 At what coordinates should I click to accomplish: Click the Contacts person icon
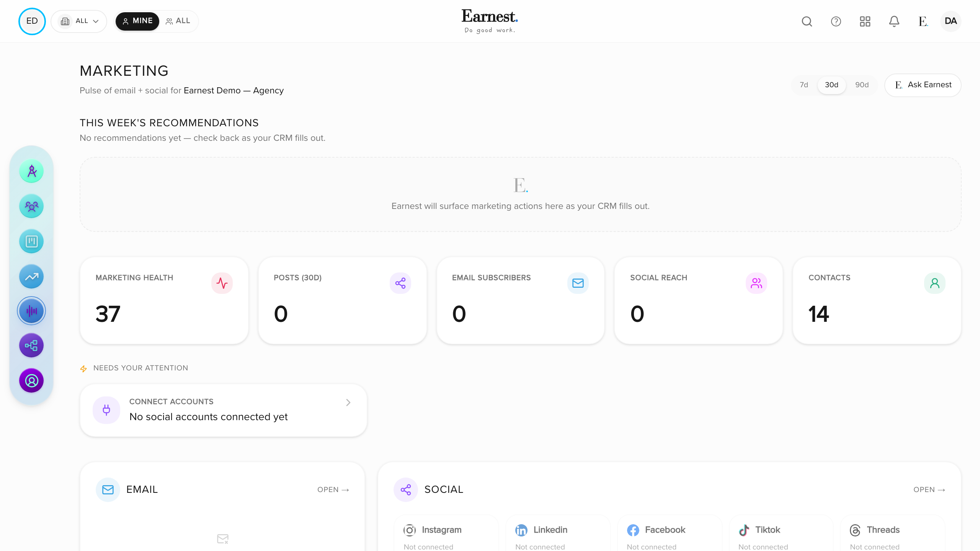(935, 283)
